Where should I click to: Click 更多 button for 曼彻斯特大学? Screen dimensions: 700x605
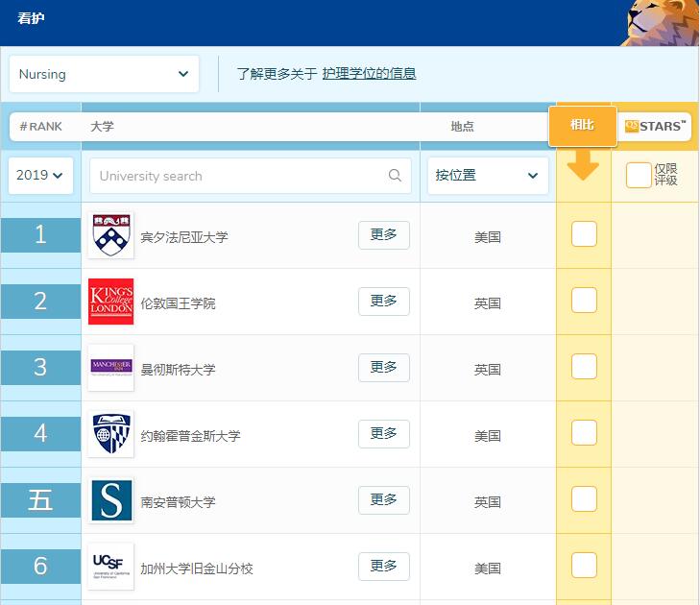(x=383, y=367)
